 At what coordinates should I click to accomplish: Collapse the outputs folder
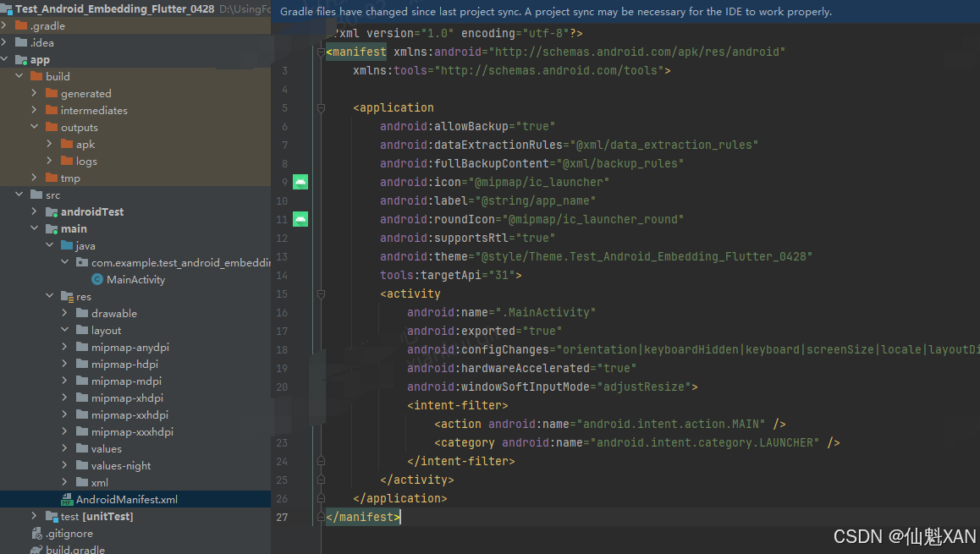click(34, 127)
